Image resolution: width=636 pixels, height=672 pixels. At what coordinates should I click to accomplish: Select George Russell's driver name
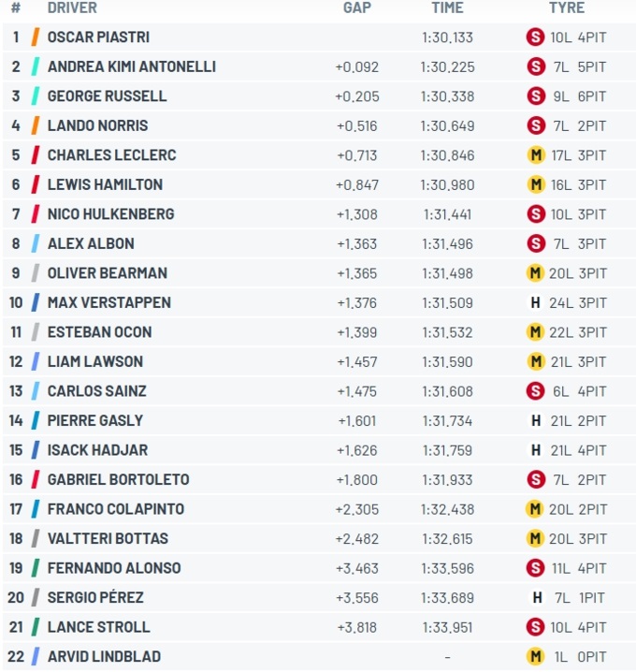point(107,96)
